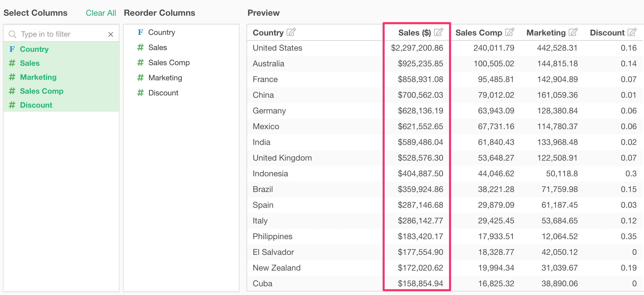Image resolution: width=644 pixels, height=295 pixels.
Task: Click the F type icon beside Country in Reorder list
Action: tap(140, 32)
